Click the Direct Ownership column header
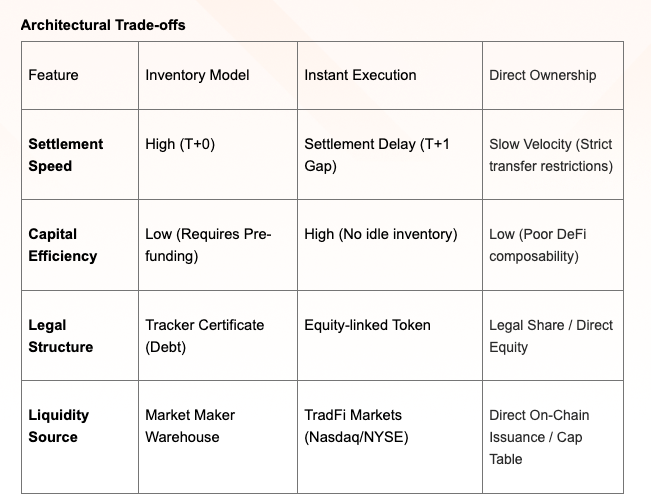Viewport: 651px width, 504px height. (553, 76)
